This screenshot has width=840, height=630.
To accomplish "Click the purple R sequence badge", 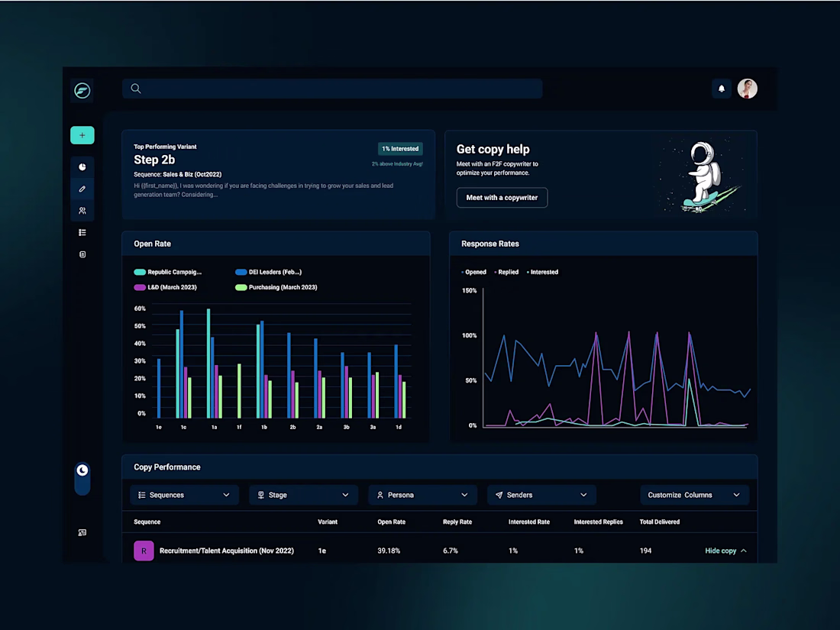I will 144,551.
